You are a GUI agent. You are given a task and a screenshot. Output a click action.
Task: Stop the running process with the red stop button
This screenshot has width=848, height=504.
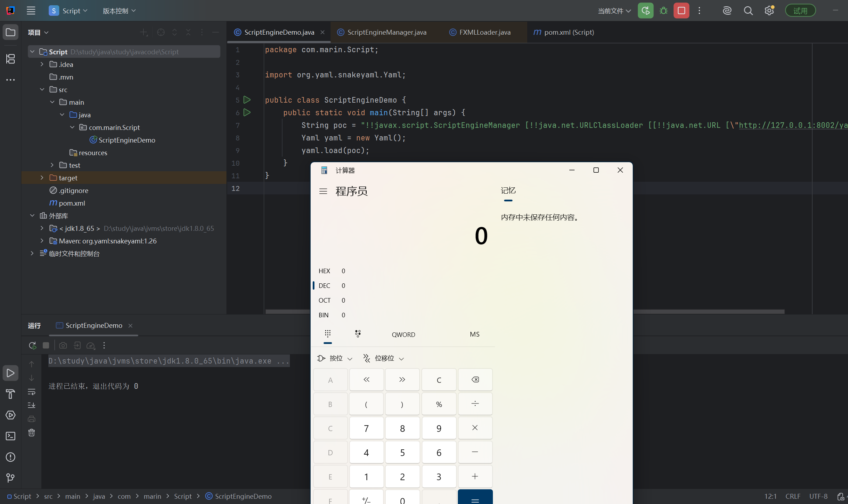coord(681,11)
